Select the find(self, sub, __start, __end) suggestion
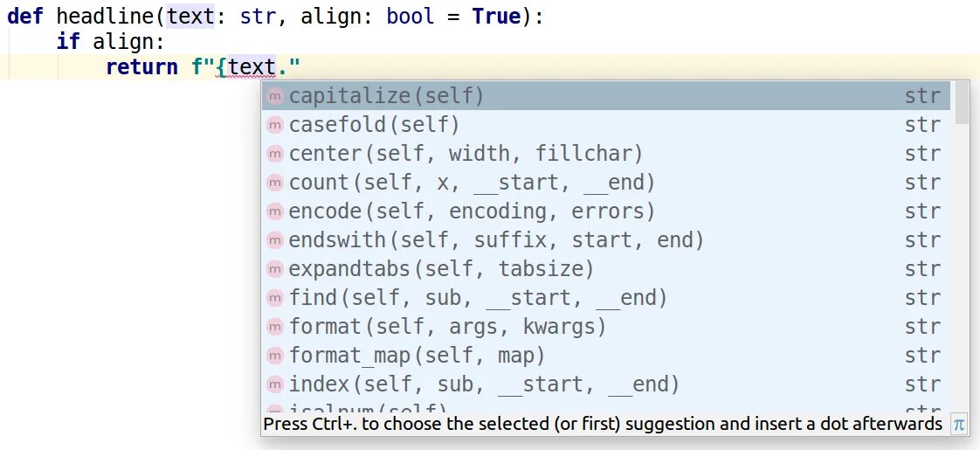 pos(478,298)
